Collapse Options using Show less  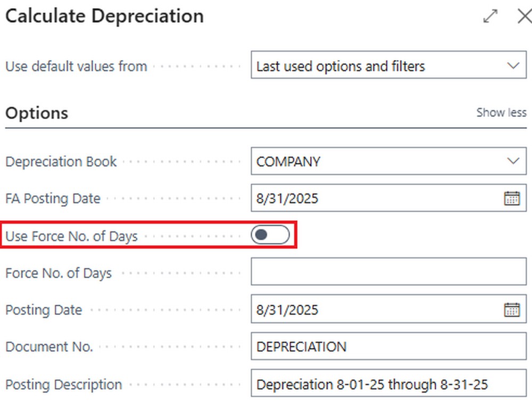click(501, 113)
